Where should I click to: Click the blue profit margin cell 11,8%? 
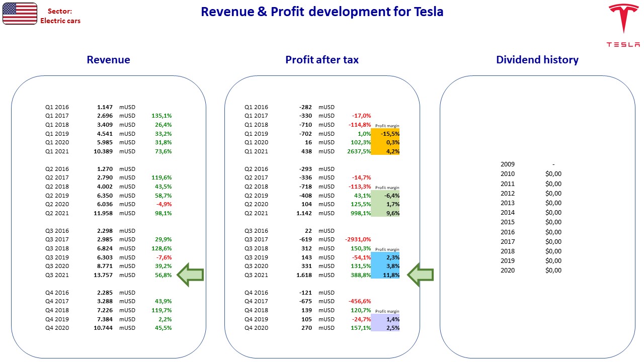385,275
